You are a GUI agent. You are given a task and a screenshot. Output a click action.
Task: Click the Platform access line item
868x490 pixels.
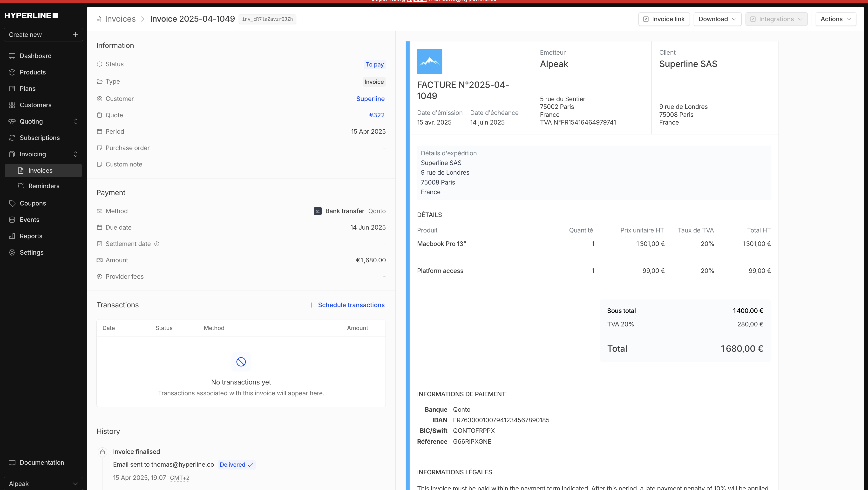pos(440,271)
